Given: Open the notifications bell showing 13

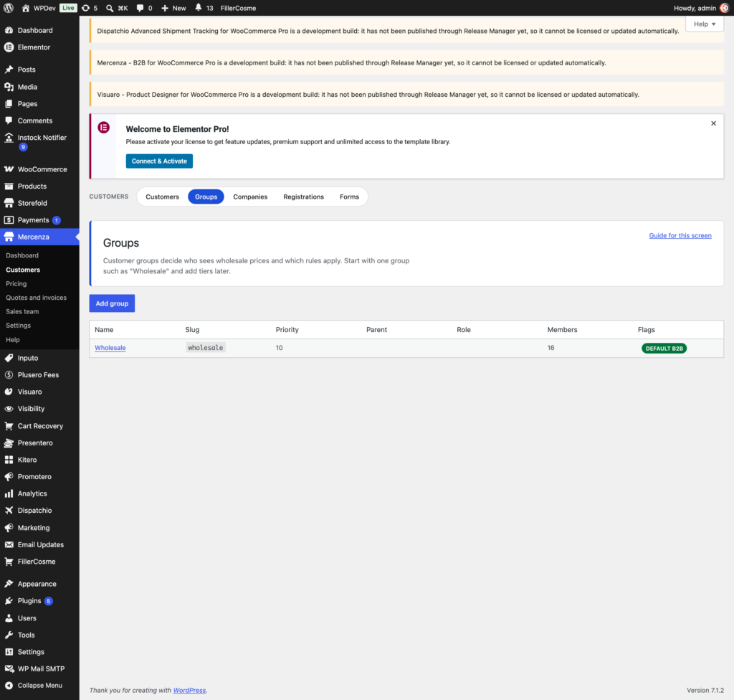Looking at the screenshot, I should [x=198, y=7].
